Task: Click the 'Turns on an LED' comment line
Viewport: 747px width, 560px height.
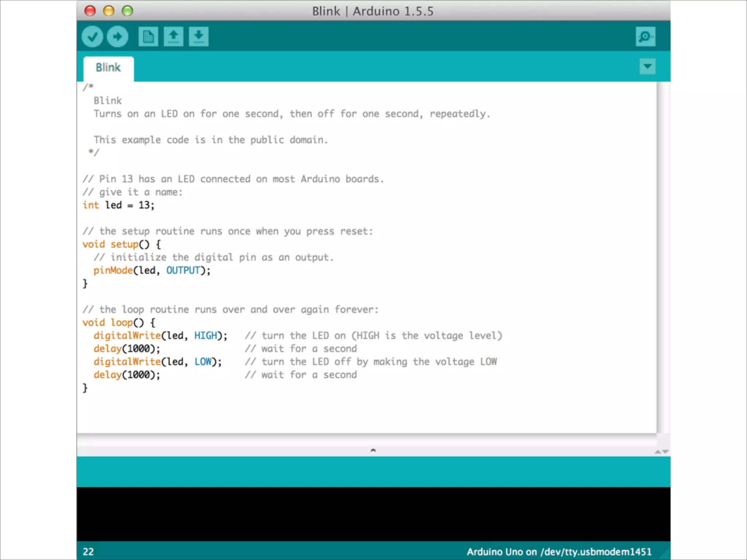Action: [x=292, y=114]
